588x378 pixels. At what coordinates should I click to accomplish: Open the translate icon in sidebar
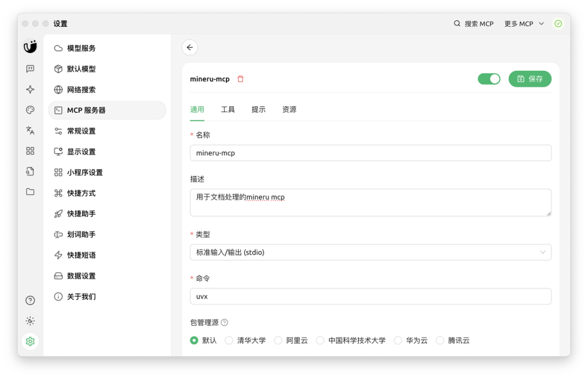pos(30,131)
